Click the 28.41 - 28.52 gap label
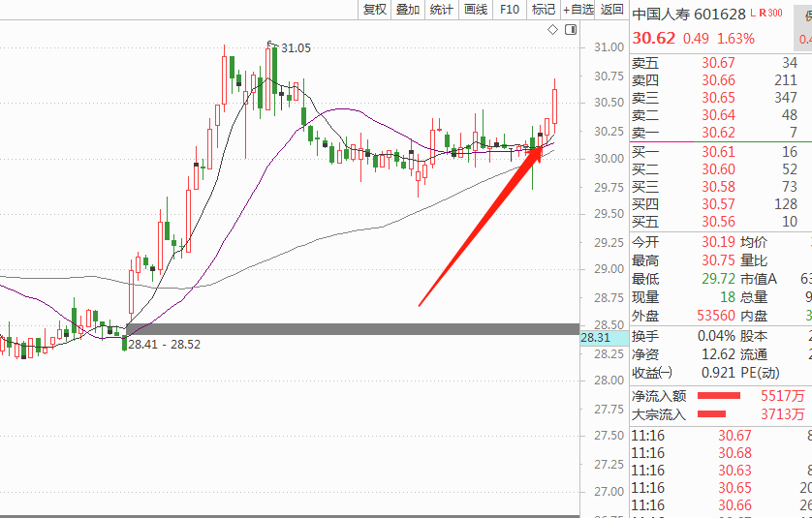This screenshot has width=812, height=518. 164,344
